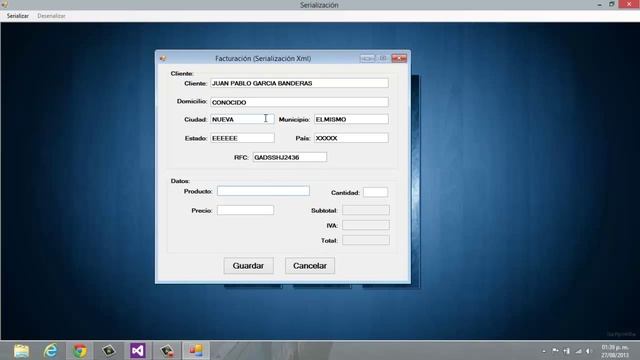Click the Cancelar button
This screenshot has height=360, width=640.
(x=310, y=266)
